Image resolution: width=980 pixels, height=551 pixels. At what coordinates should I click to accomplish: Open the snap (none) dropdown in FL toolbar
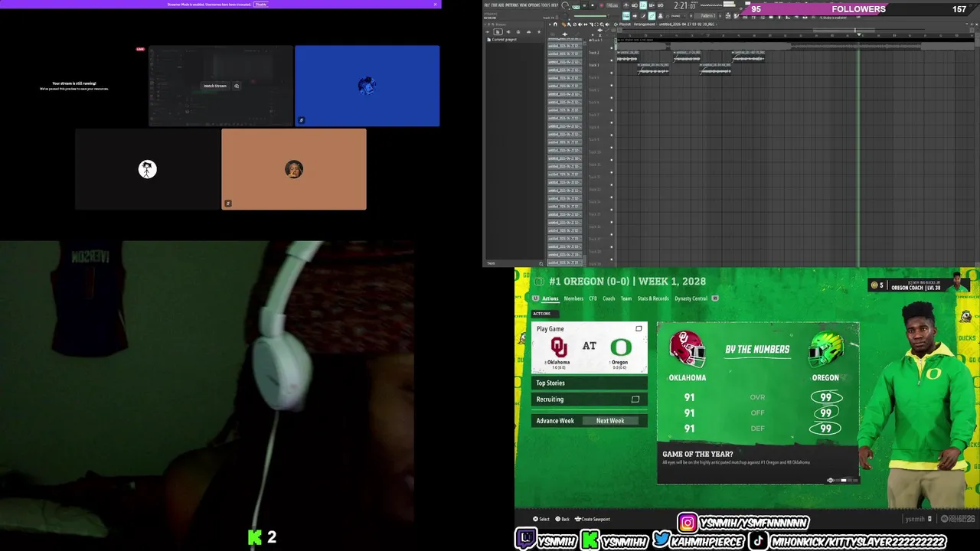click(x=676, y=16)
